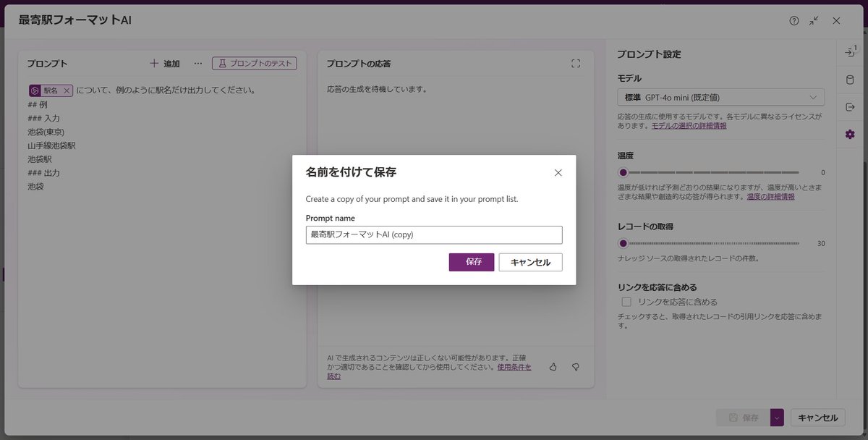Open the prompt overflow menu (...)
Image resolution: width=868 pixels, height=440 pixels.
198,64
